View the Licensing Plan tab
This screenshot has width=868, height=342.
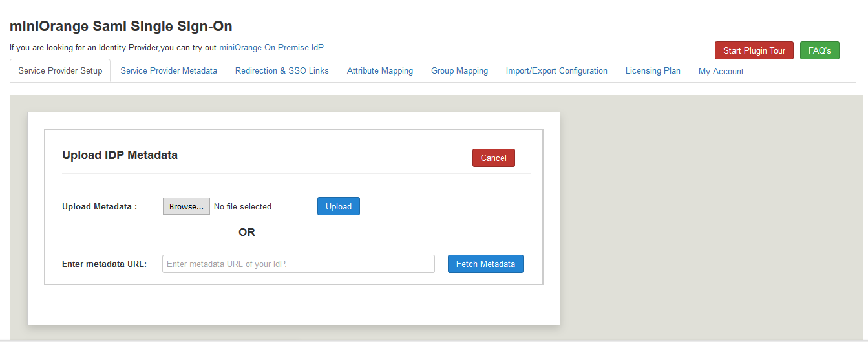pyautogui.click(x=653, y=71)
